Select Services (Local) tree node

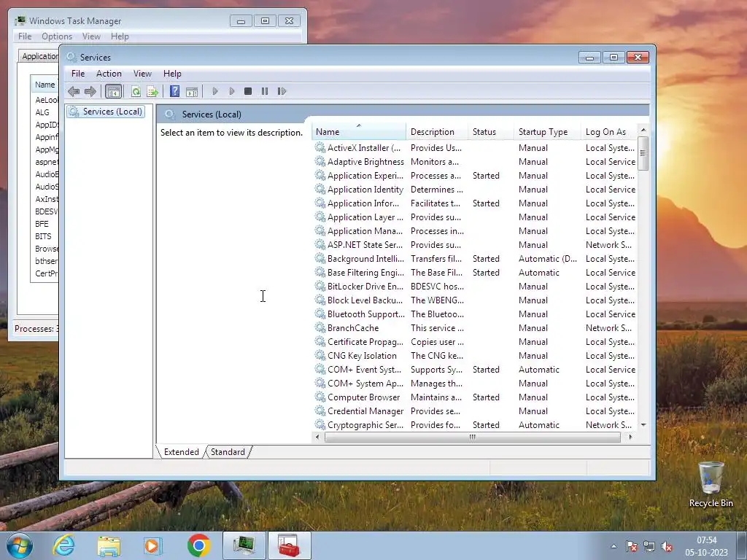tap(106, 112)
